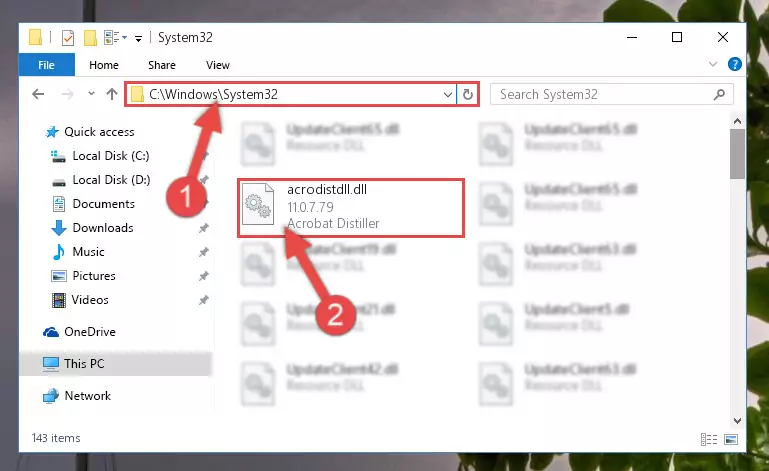Open the recent locations dropdown arrow
Image resolution: width=769 pixels, height=471 pixels.
pos(91,93)
